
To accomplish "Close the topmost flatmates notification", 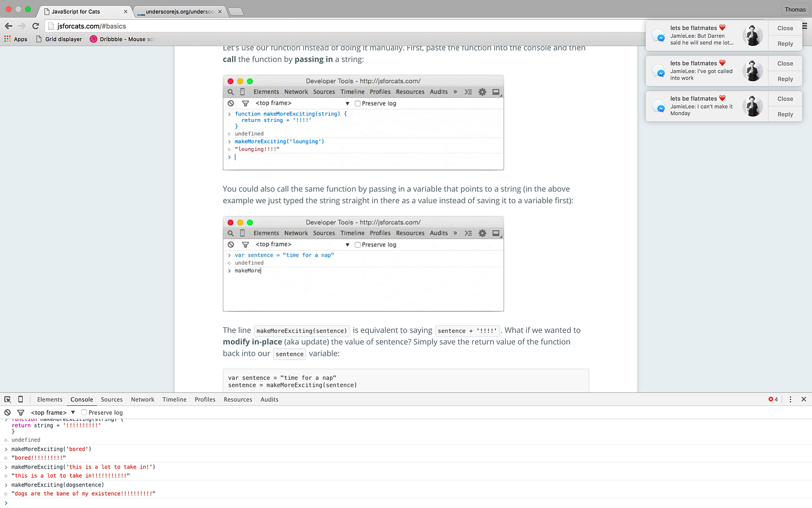I will 785,28.
